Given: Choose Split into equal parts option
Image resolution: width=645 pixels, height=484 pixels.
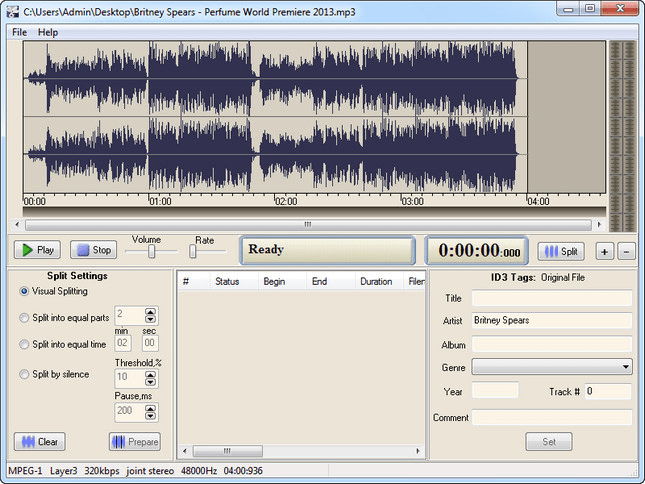Looking at the screenshot, I should (24, 318).
